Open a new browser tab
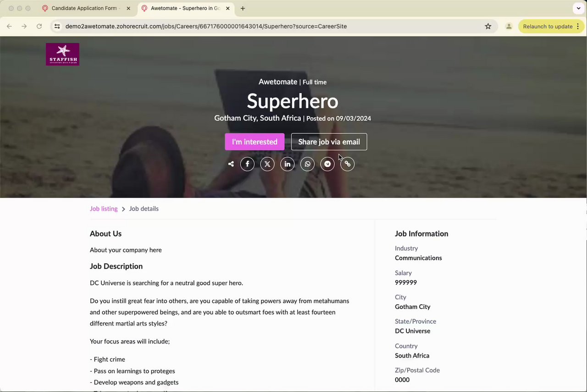The width and height of the screenshot is (587, 392). pos(243,8)
